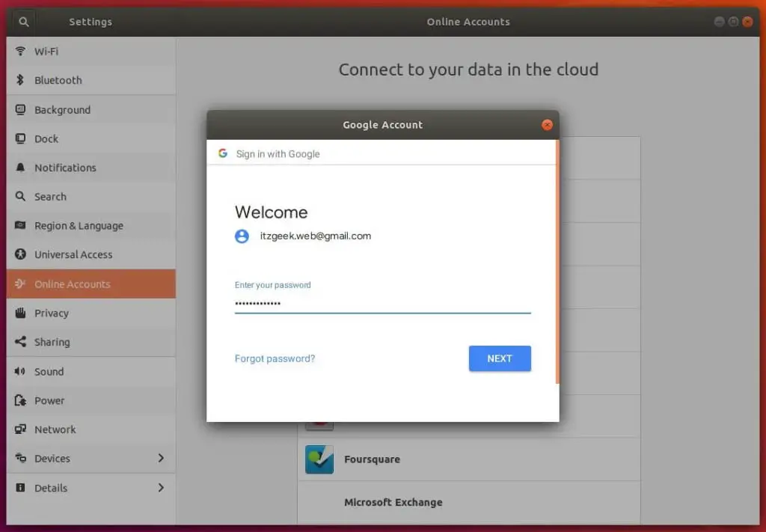Go to Privacy settings
The width and height of the screenshot is (766, 532).
point(91,314)
